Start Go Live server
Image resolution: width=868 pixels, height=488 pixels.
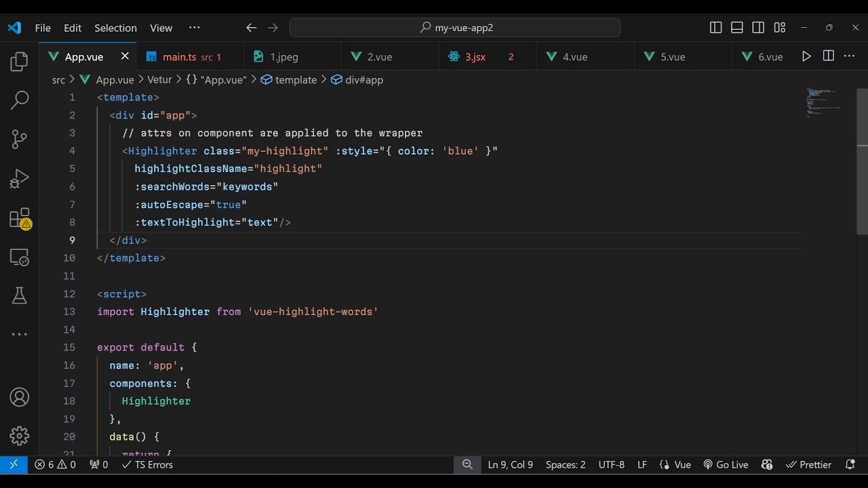(x=726, y=464)
